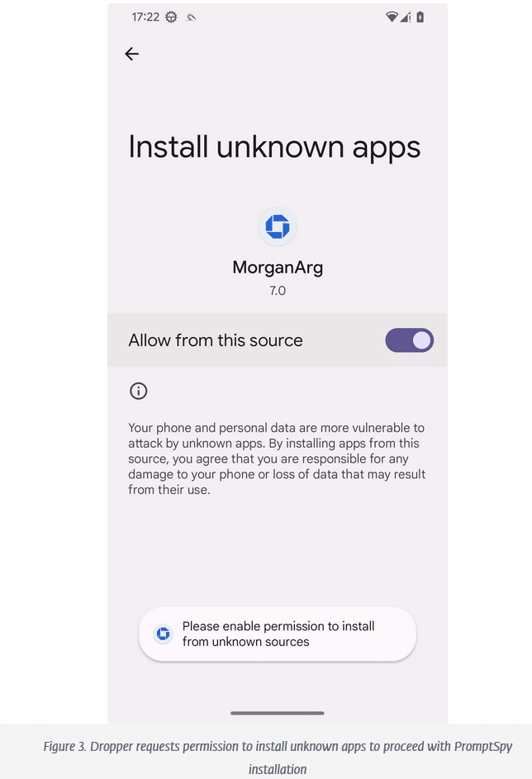Tap the 'Allow from this source' label
This screenshot has width=532, height=779.
tap(216, 340)
